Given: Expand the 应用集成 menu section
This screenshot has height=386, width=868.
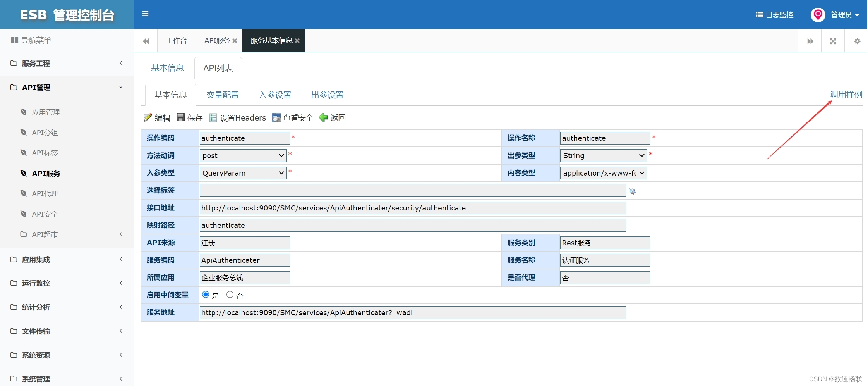Looking at the screenshot, I should pos(67,259).
